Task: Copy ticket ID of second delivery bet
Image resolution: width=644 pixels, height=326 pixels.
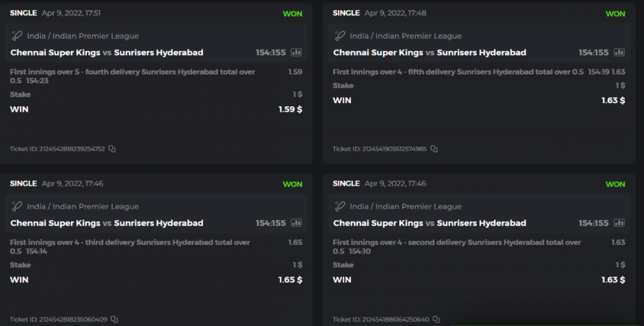Action: 436,320
